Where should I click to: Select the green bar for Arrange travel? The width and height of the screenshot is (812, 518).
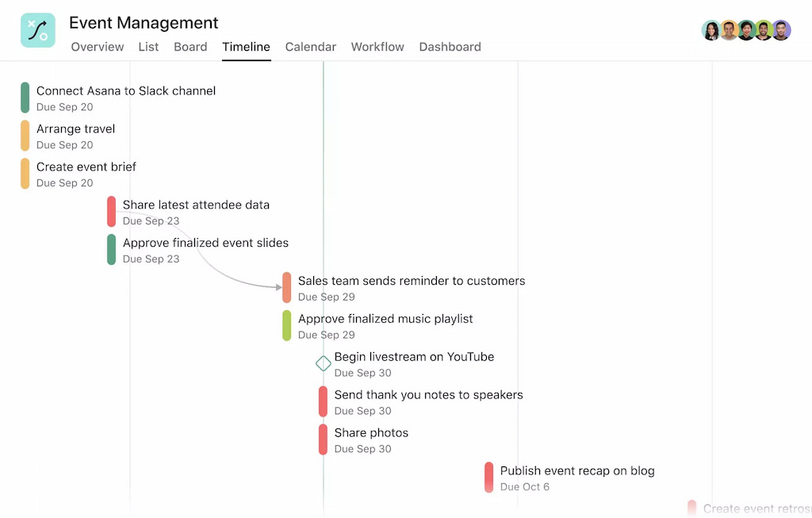[x=25, y=136]
